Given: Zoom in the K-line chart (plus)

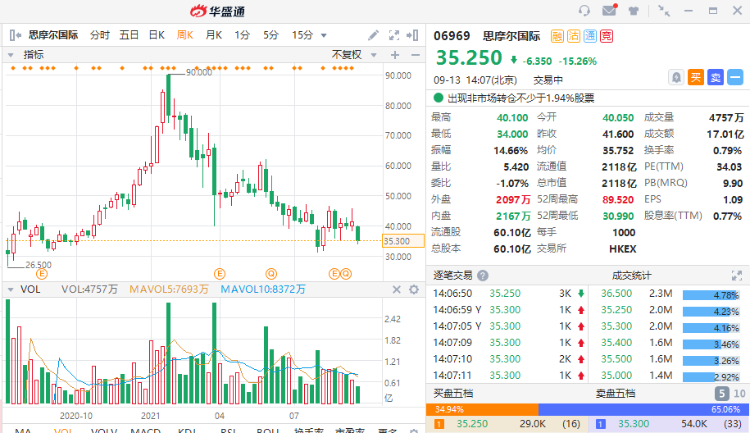Looking at the screenshot, I should [395, 55].
